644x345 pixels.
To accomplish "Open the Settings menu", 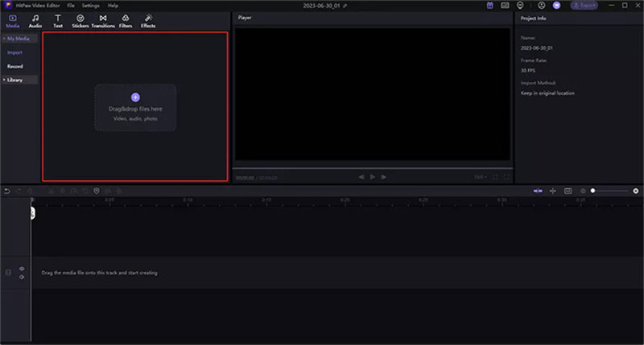I will pos(90,5).
